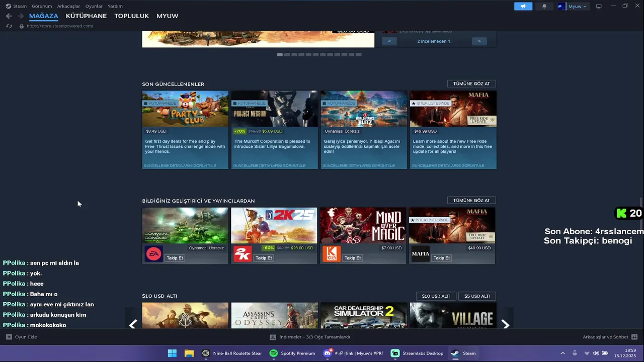The width and height of the screenshot is (644, 362).
Task: Open the 2K publisher logo
Action: coord(242,254)
